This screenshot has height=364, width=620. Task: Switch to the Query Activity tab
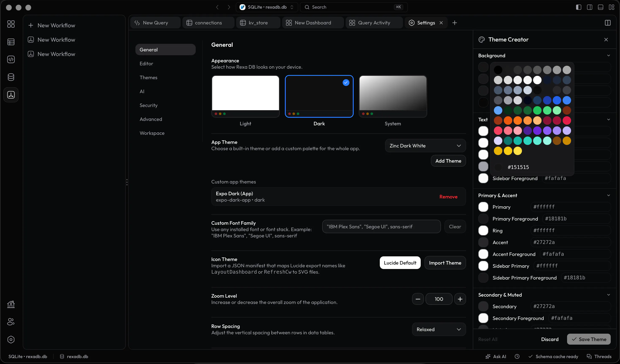click(x=374, y=23)
